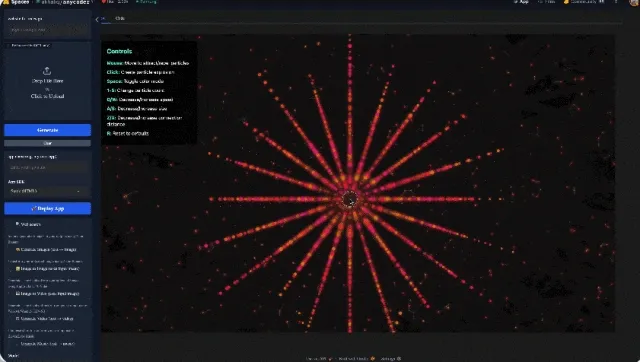Click the Community icon in top bar
The width and height of the screenshot is (640, 362).
tap(566, 2)
